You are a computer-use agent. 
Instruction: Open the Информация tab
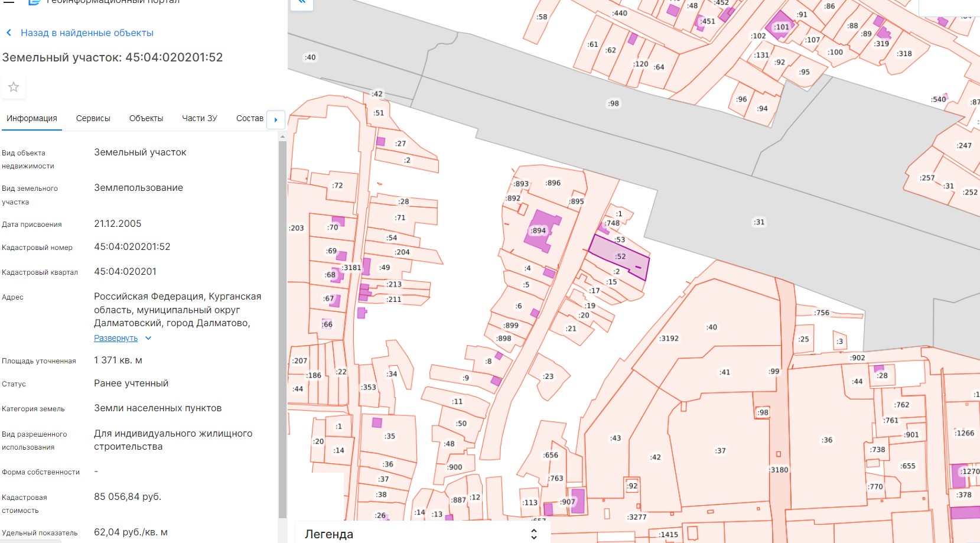click(32, 118)
